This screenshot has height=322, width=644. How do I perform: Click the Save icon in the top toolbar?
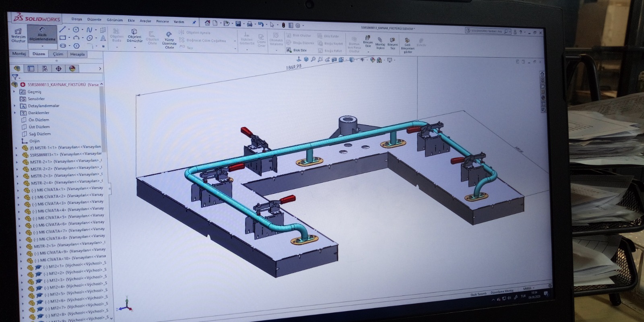point(238,24)
